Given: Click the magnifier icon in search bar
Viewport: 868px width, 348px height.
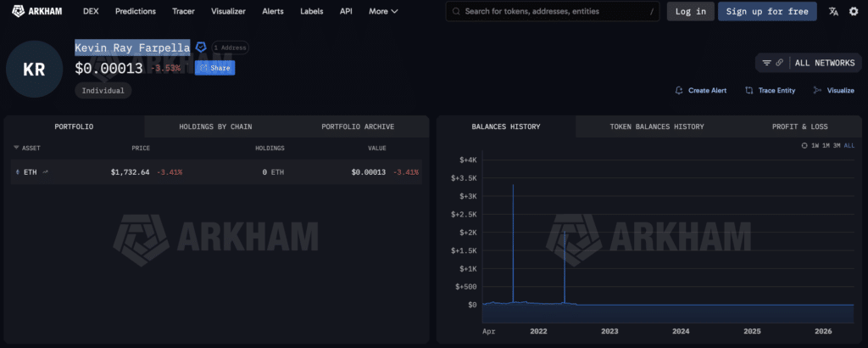Looking at the screenshot, I should 456,11.
